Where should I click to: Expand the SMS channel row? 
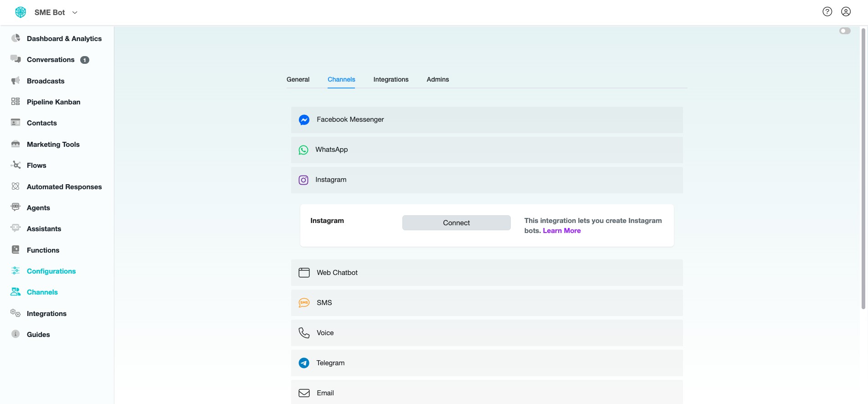pos(487,303)
